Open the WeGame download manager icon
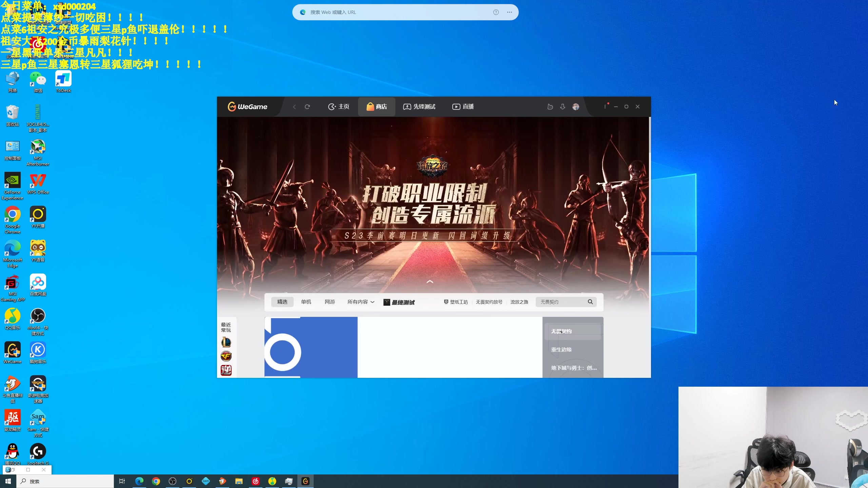868x488 pixels. (563, 107)
